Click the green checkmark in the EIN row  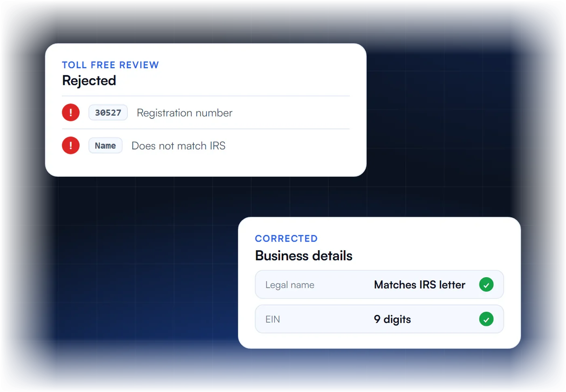point(486,319)
